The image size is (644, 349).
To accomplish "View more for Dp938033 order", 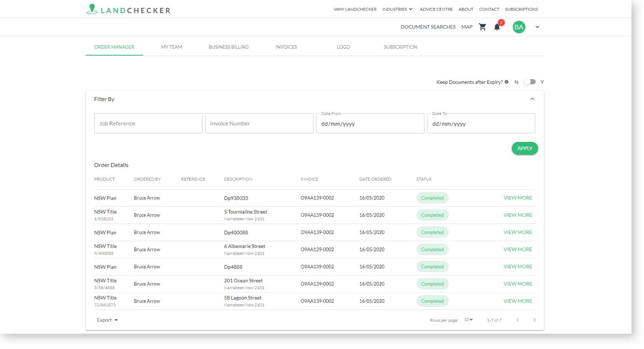I will [517, 198].
